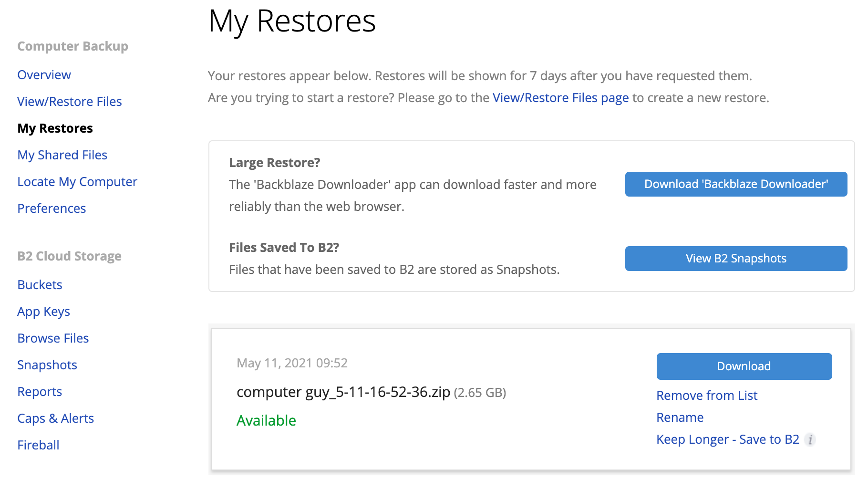Go to View/Restore Files in sidebar
868x480 pixels.
pyautogui.click(x=70, y=102)
